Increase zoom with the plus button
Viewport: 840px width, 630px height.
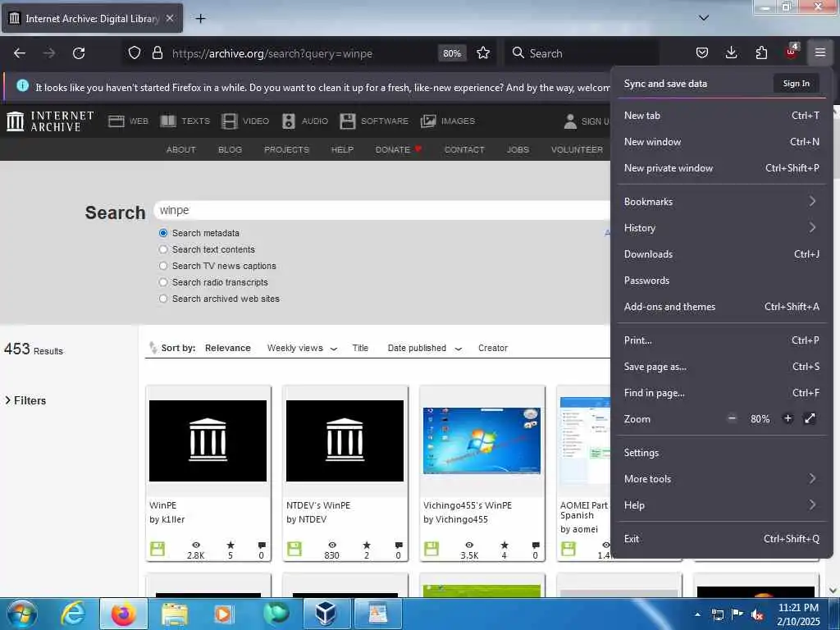(x=787, y=418)
